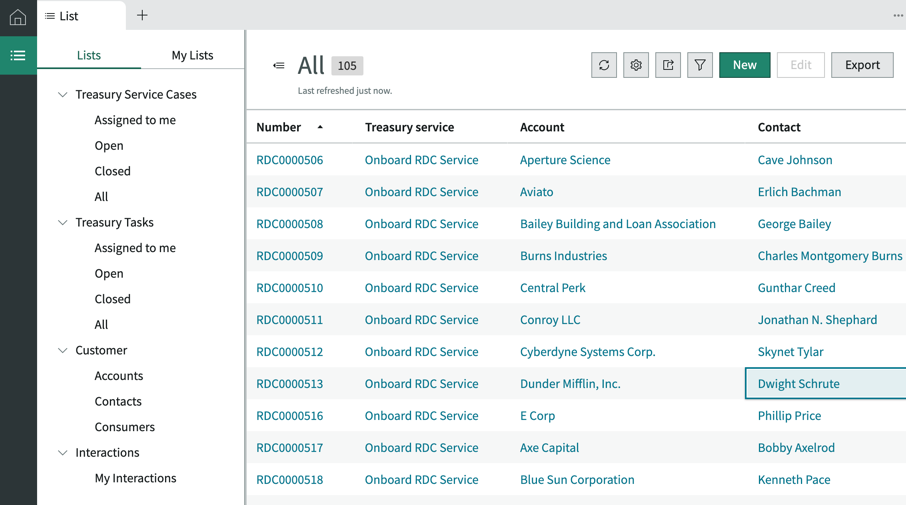Collapse Treasury Service Cases group

[62, 94]
